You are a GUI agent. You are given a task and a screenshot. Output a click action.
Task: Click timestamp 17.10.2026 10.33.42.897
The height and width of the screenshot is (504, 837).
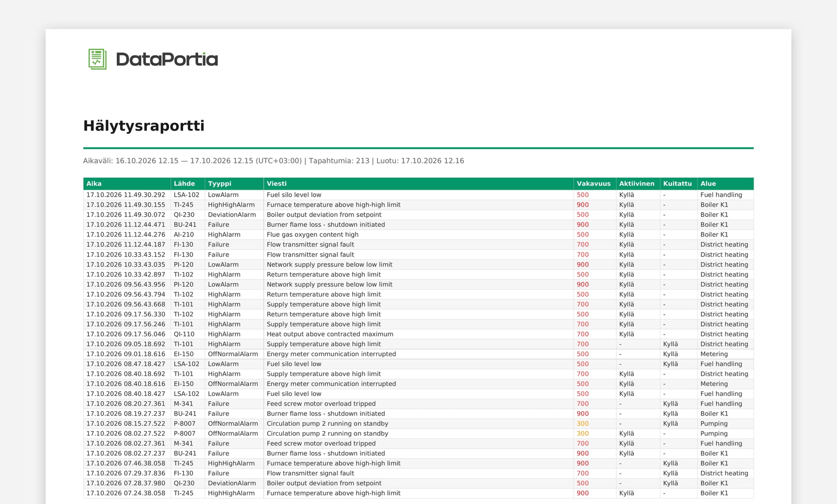[126, 274]
